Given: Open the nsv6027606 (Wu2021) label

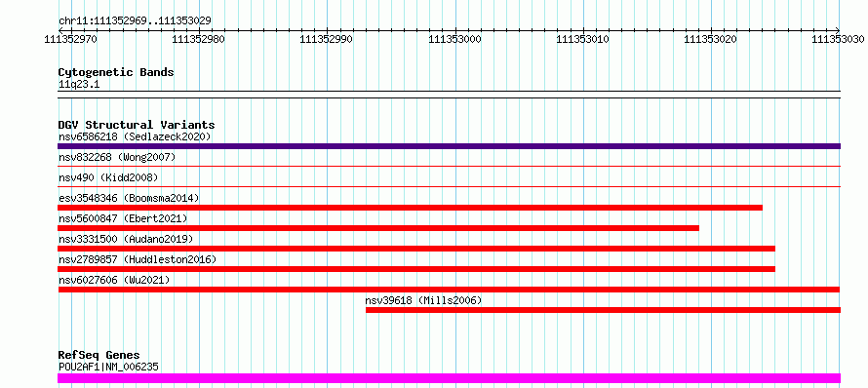Looking at the screenshot, I should coord(114,280).
